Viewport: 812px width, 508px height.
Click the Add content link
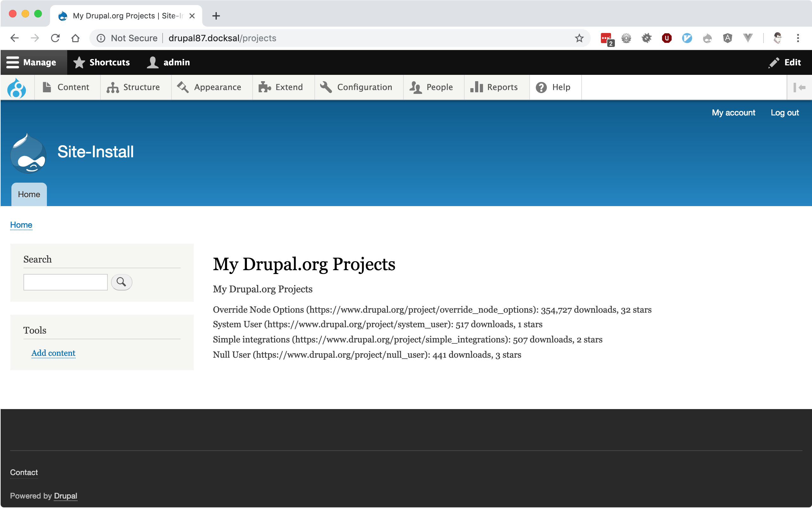[53, 353]
